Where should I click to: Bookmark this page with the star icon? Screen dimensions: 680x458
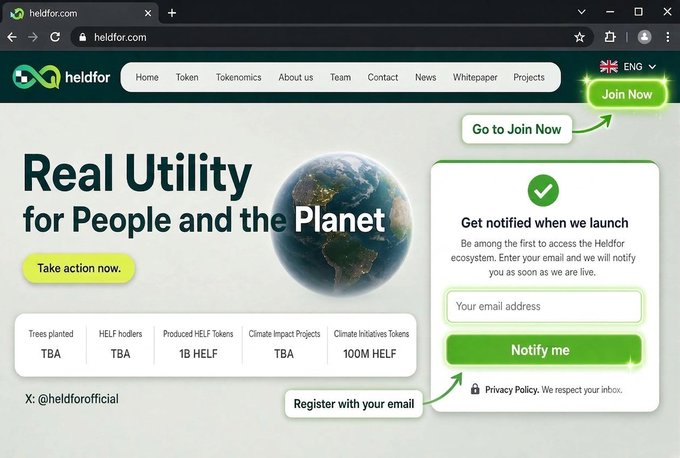pyautogui.click(x=579, y=37)
